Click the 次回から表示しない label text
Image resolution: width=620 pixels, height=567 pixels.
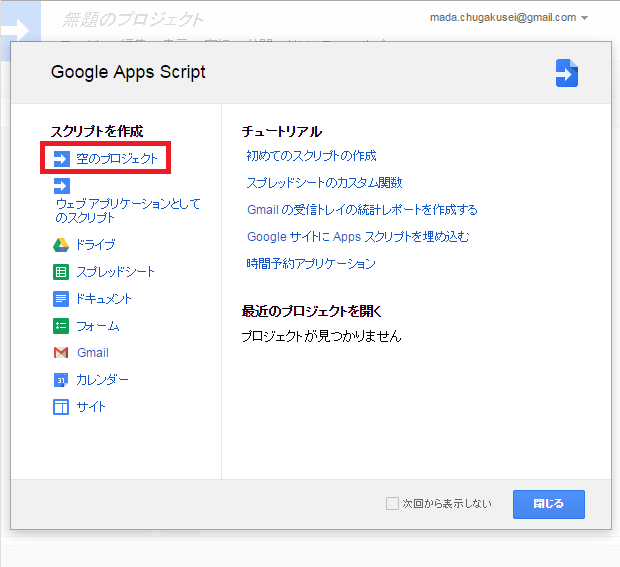tap(447, 504)
